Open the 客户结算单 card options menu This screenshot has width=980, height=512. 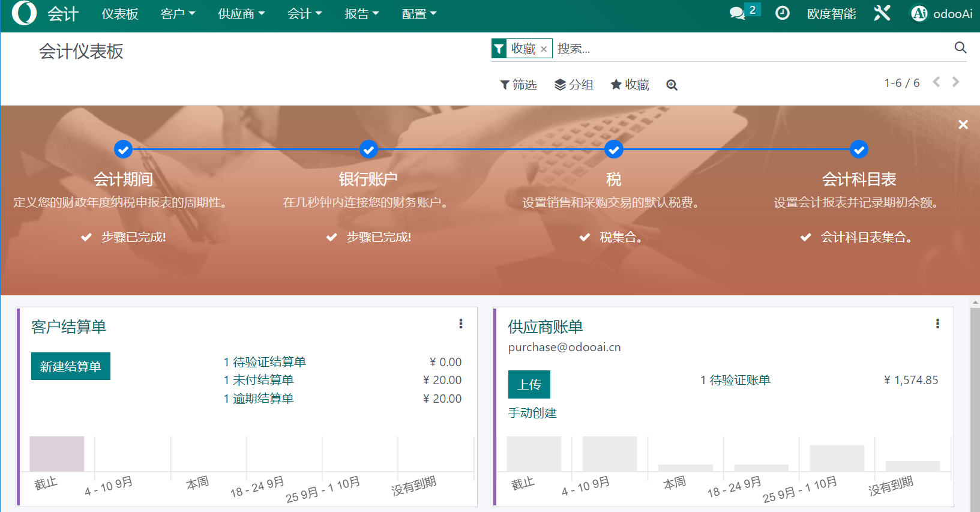coord(461,324)
